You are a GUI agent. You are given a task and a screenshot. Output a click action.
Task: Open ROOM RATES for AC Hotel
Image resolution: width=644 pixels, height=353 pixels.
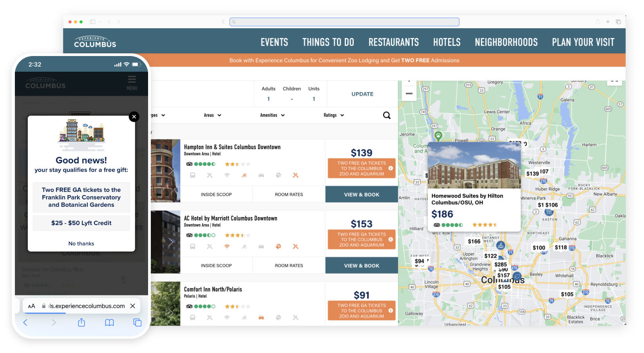tap(289, 266)
